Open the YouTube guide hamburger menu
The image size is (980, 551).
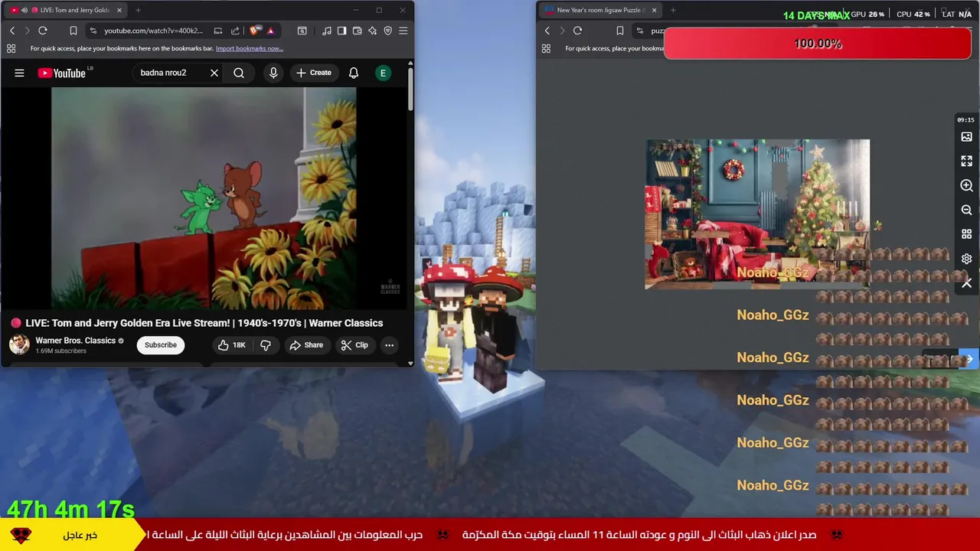click(x=19, y=73)
